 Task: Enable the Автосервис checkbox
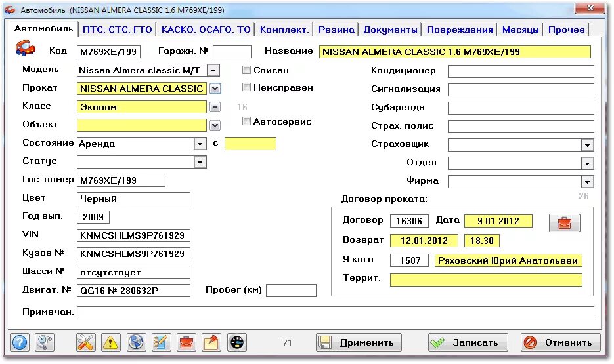[x=246, y=121]
